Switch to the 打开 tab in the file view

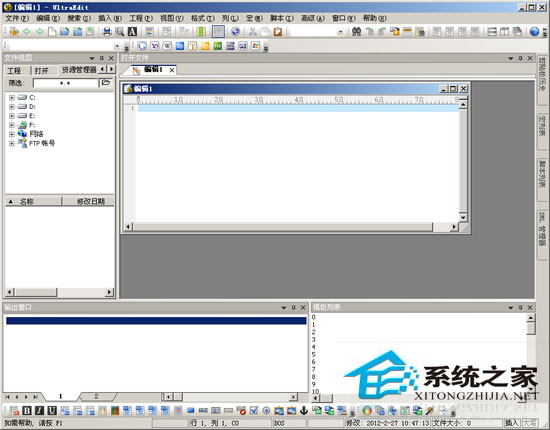point(41,71)
